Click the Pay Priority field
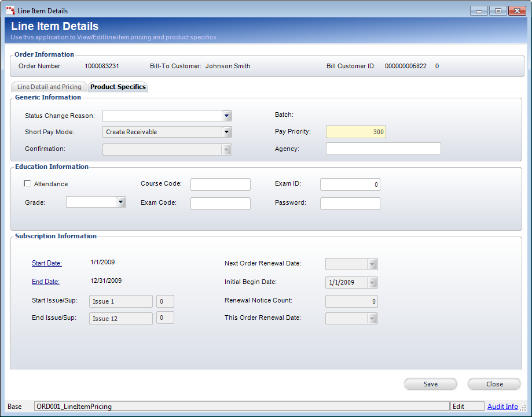Viewport: 532px width, 417px height. pos(355,132)
